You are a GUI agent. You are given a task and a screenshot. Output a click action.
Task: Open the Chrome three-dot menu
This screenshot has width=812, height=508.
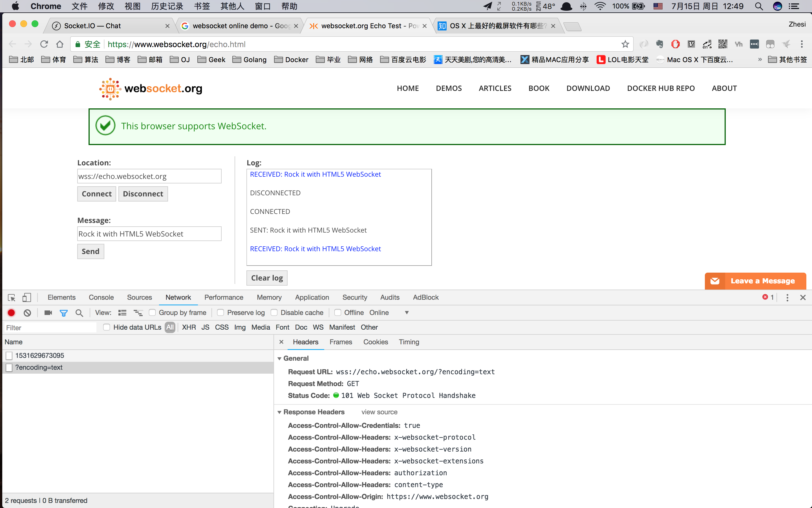pyautogui.click(x=802, y=44)
